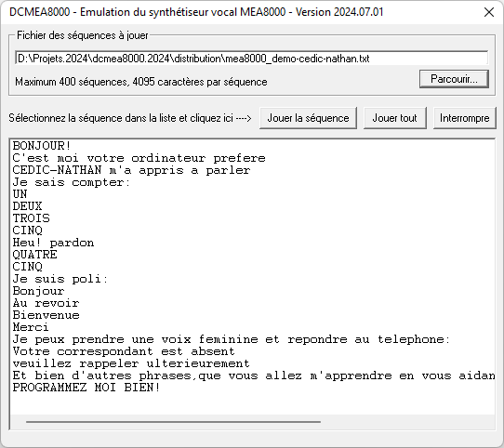Viewport: 504px width, 448px height.
Task: Click the Parcourir... browse button
Action: (454, 79)
